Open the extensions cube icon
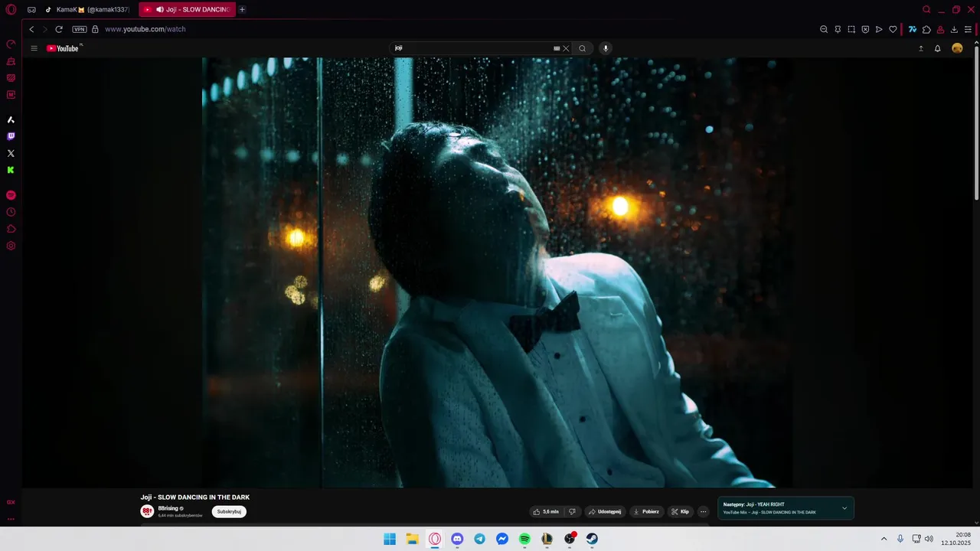 [x=926, y=29]
